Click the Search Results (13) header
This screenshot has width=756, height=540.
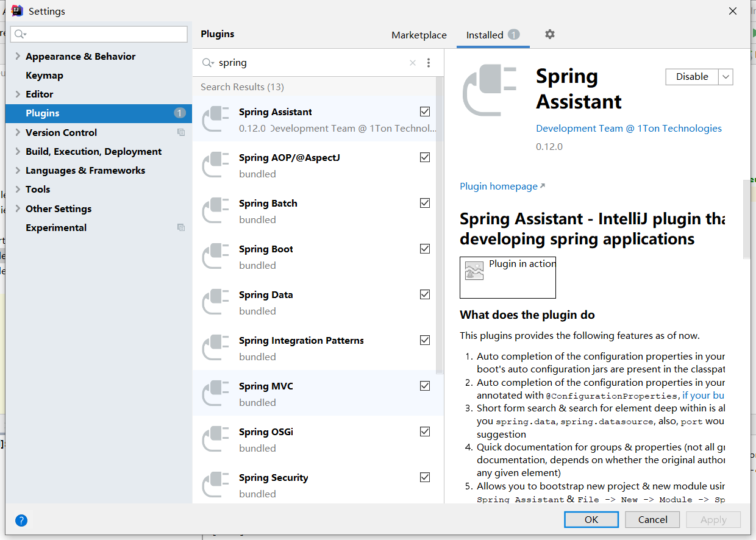pos(242,87)
